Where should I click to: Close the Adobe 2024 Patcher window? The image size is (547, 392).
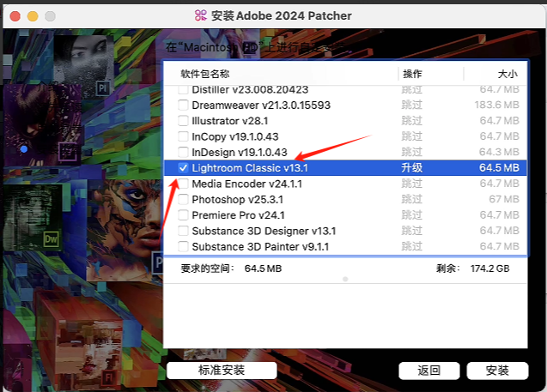click(x=15, y=16)
